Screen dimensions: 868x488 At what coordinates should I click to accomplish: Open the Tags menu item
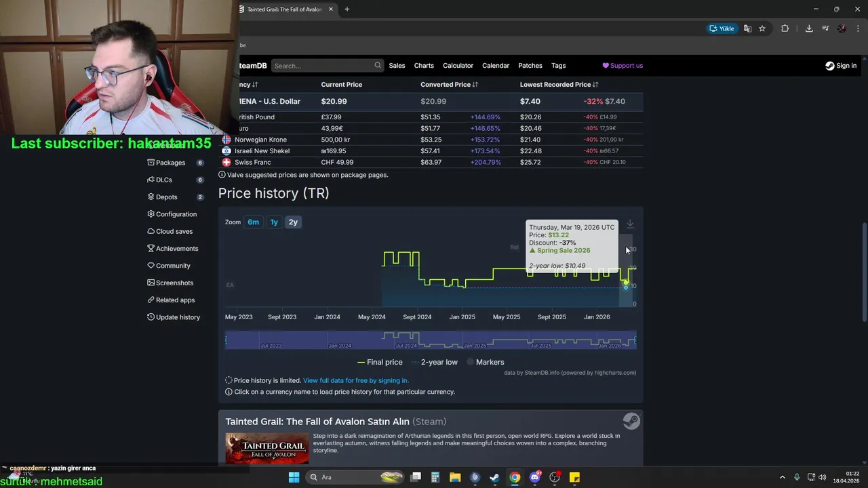559,66
